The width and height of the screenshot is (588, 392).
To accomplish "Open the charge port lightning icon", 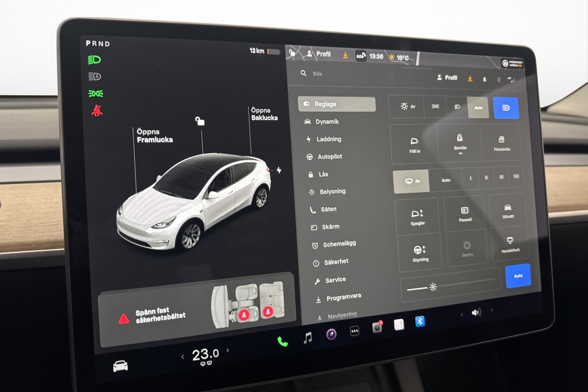I will click(279, 170).
